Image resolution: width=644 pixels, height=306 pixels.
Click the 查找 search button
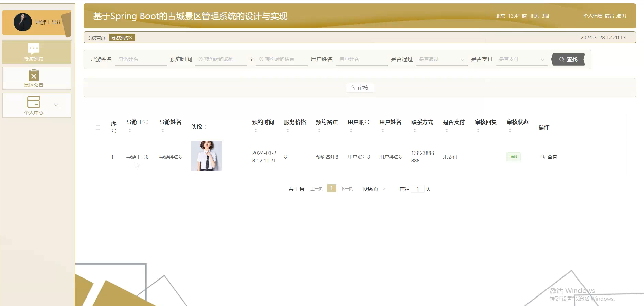pyautogui.click(x=568, y=59)
